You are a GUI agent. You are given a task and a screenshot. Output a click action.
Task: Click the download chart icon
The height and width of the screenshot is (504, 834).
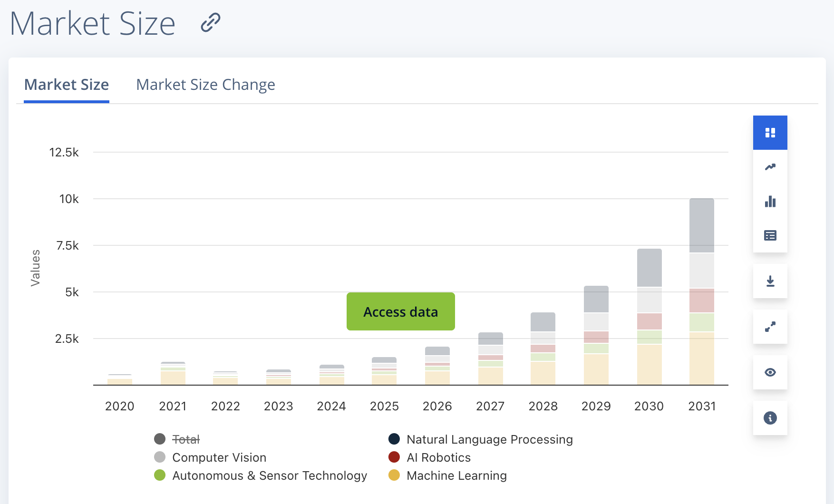(x=770, y=281)
